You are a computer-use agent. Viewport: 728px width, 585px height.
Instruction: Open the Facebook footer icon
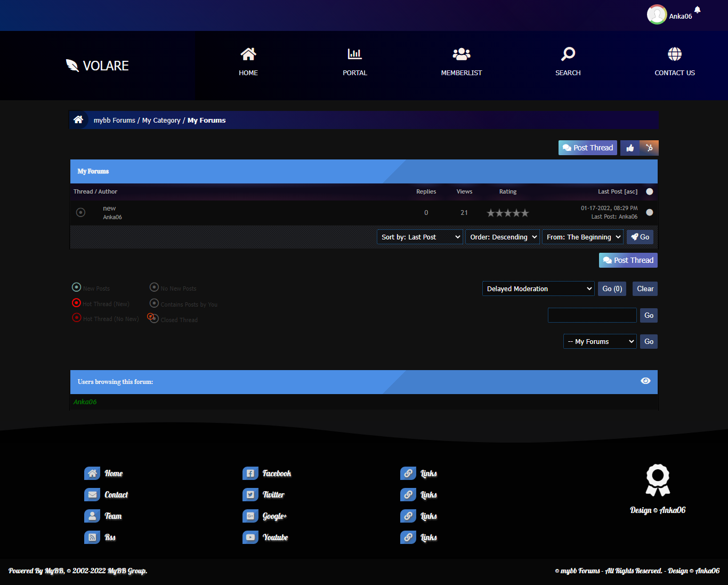click(250, 474)
